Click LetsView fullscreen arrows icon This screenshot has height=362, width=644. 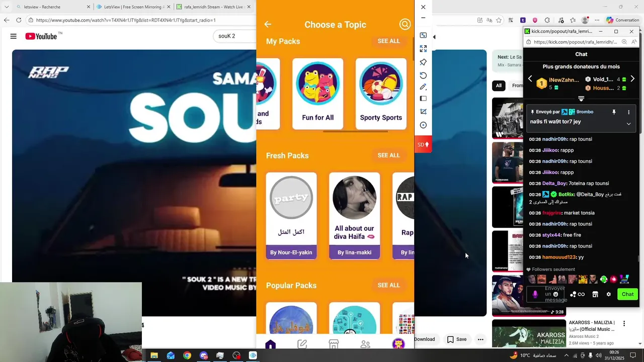coord(423,49)
